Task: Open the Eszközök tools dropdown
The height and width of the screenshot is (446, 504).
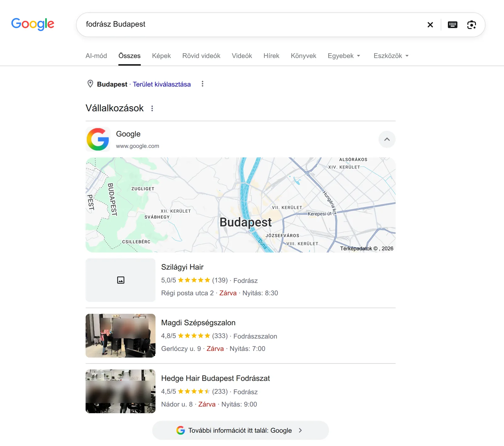Action: [x=391, y=56]
